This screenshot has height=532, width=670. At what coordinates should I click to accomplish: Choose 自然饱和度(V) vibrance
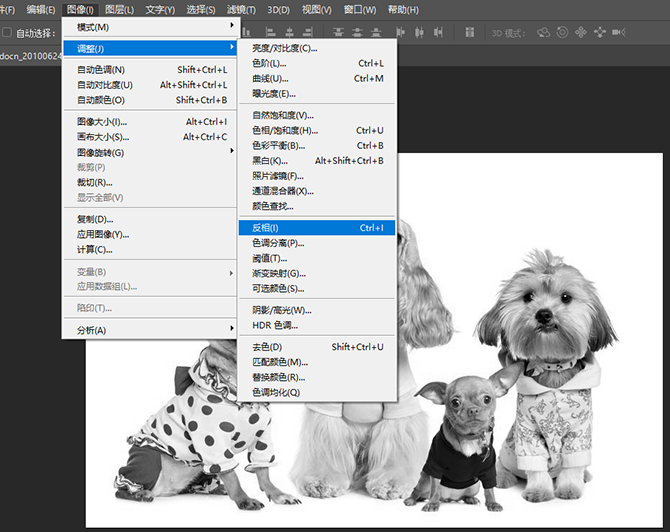point(317,115)
